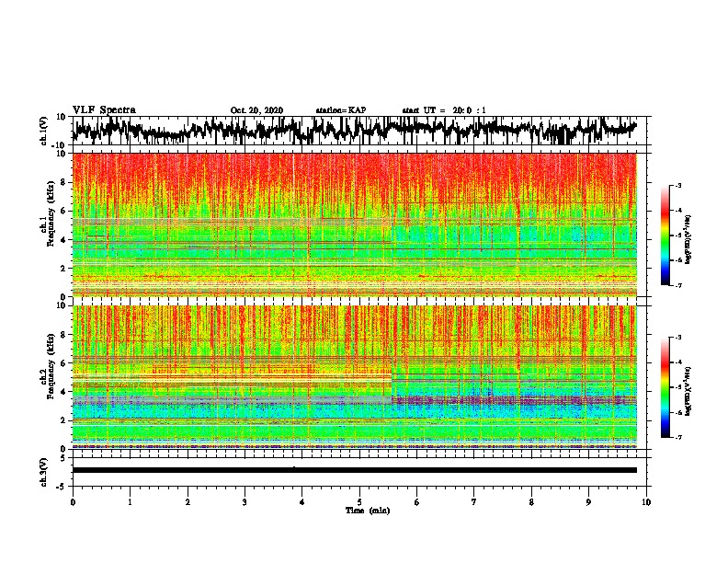This screenshot has height=563, width=728.
Task: Click the ch.1 colorbar log(PSD) label
Action: point(688,240)
